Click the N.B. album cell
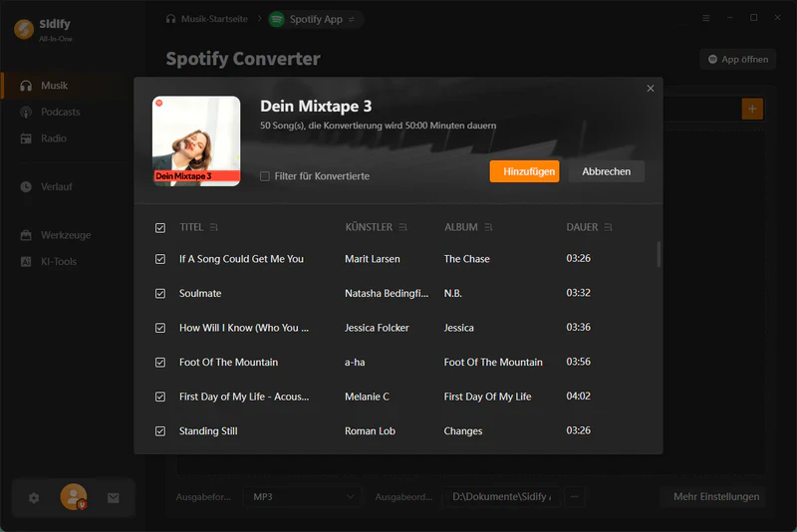 [x=453, y=293]
